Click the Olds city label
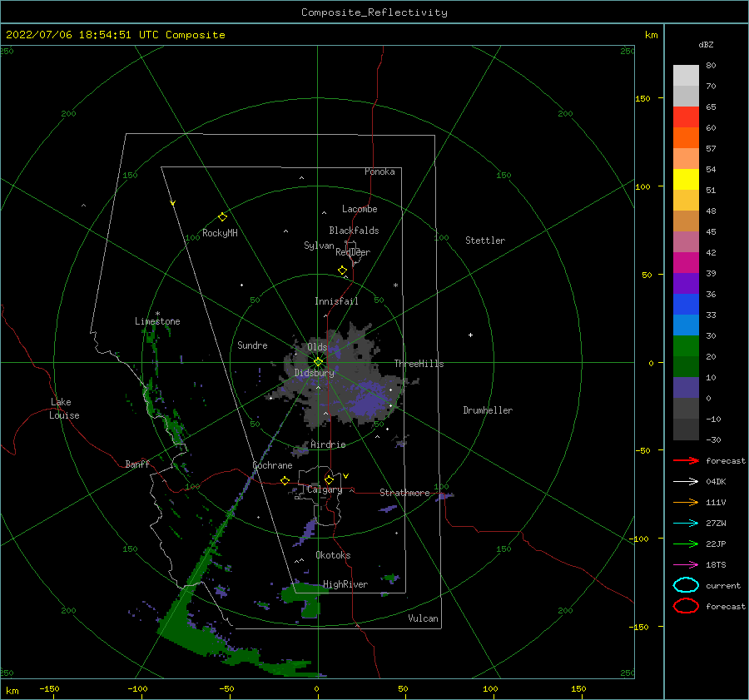 (317, 347)
